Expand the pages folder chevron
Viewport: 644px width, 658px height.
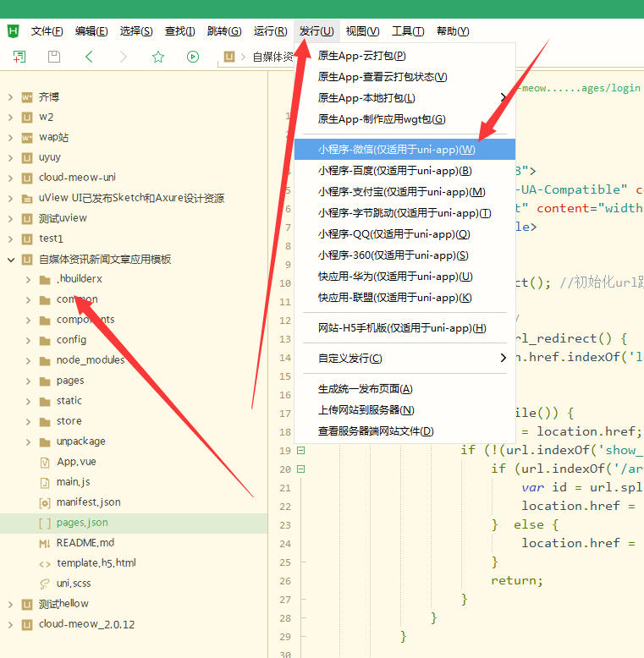point(28,381)
